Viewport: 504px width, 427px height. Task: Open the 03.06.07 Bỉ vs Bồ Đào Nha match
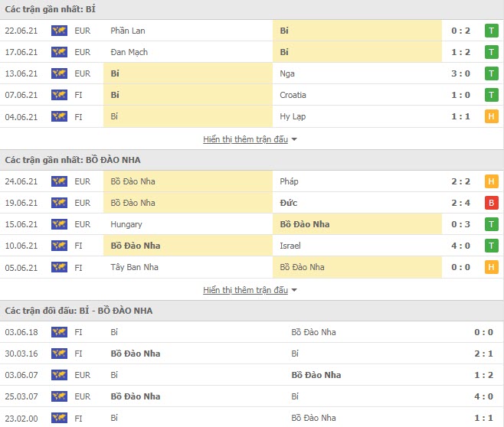click(x=252, y=375)
